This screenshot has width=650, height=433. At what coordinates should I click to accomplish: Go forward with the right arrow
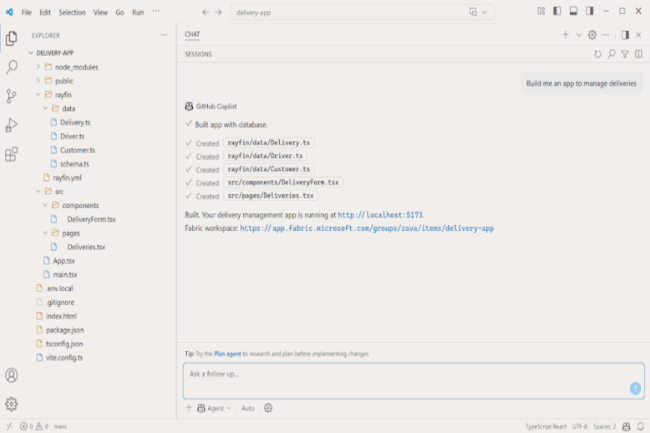tap(218, 12)
